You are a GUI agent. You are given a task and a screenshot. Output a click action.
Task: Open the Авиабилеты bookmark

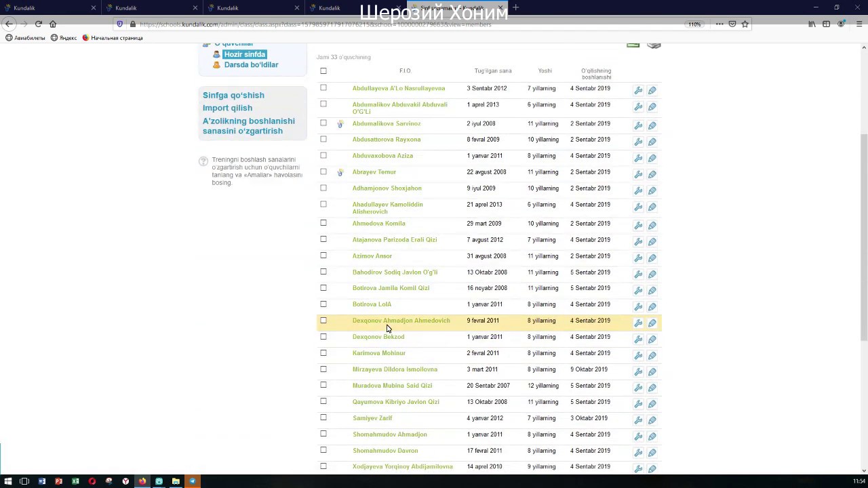[x=26, y=38]
